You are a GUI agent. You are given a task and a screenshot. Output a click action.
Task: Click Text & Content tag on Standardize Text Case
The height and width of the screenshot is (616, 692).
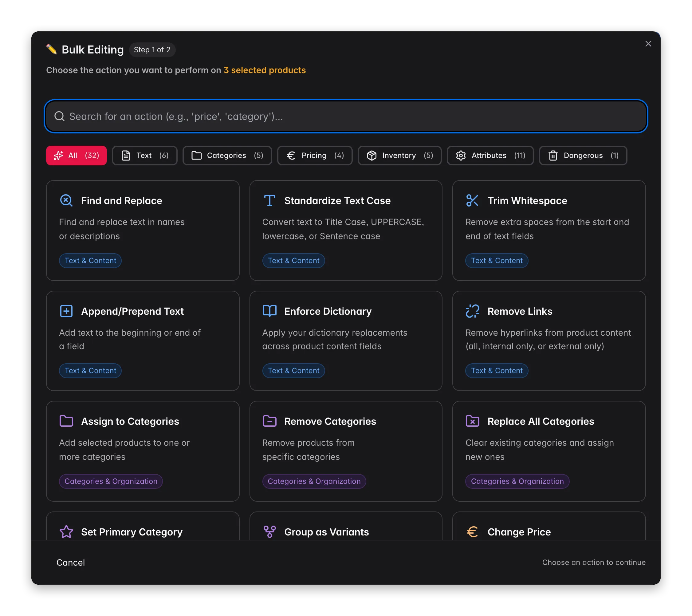coord(293,260)
